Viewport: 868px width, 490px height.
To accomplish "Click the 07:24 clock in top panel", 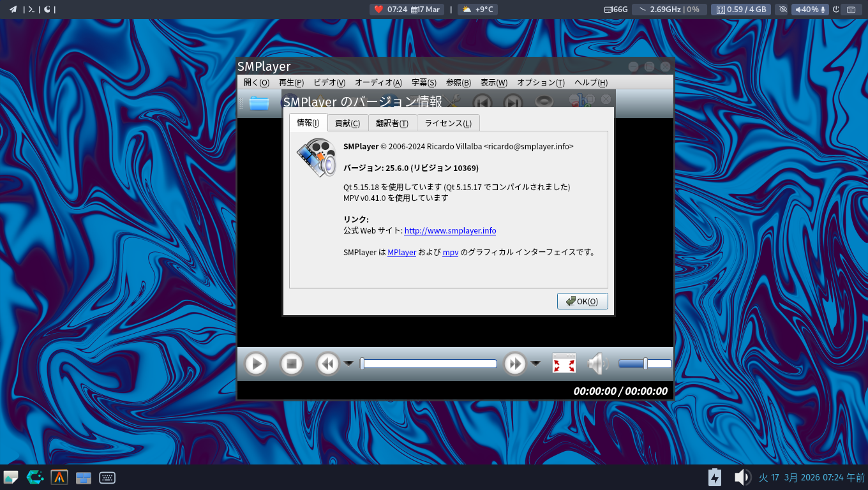I will coord(397,10).
